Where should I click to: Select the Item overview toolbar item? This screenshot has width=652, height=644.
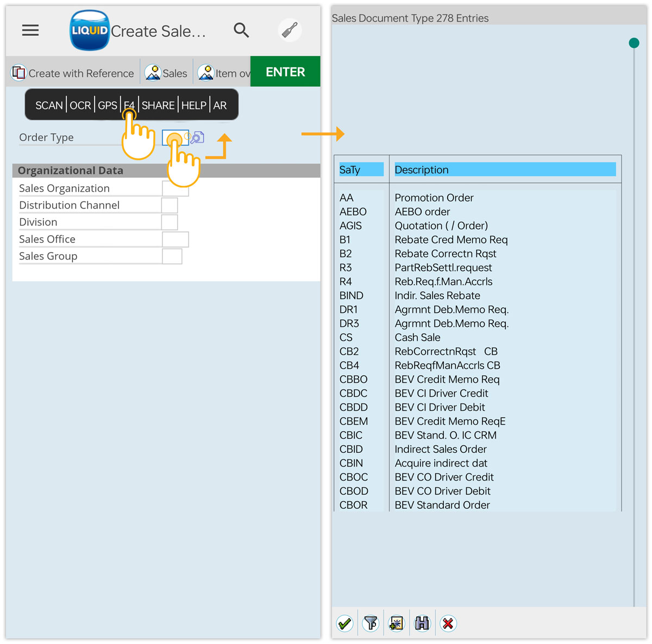coord(224,73)
